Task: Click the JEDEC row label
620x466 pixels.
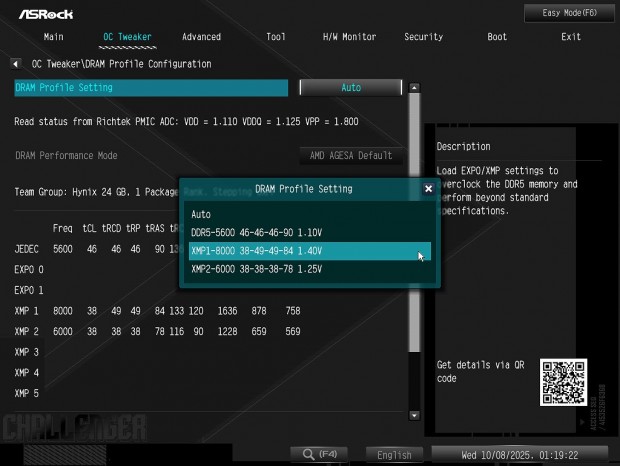Action: click(x=26, y=249)
